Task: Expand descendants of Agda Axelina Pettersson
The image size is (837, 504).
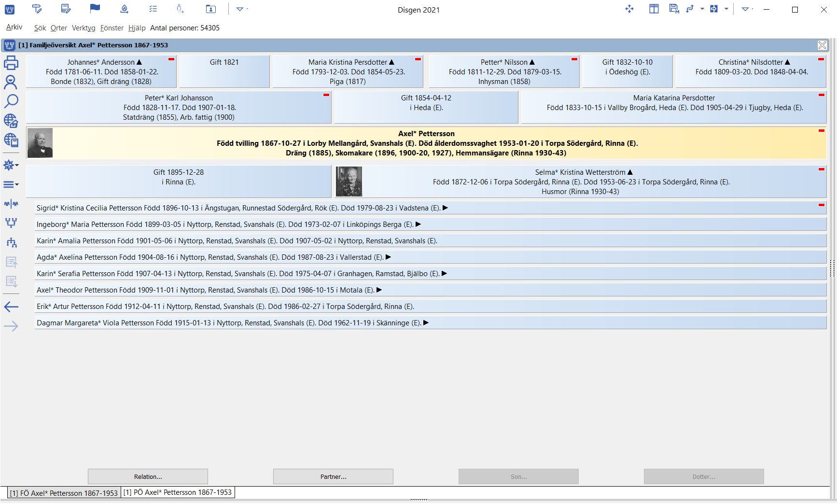Action: coord(389,257)
